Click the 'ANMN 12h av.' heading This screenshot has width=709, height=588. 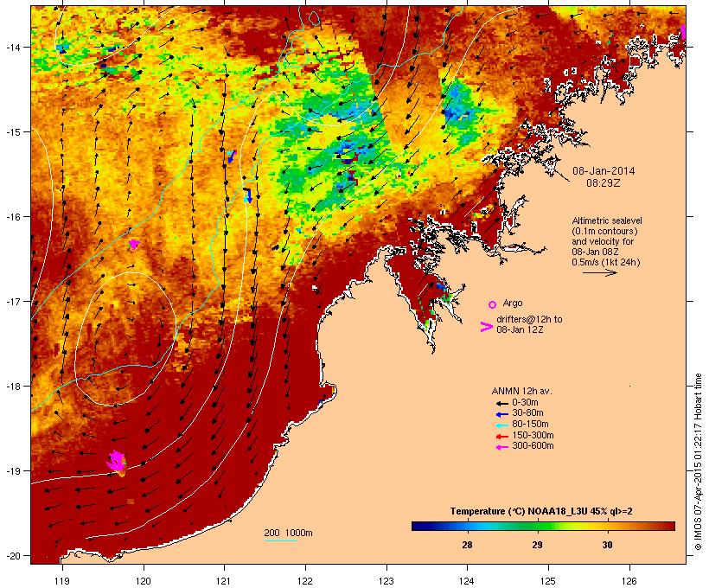click(x=521, y=391)
